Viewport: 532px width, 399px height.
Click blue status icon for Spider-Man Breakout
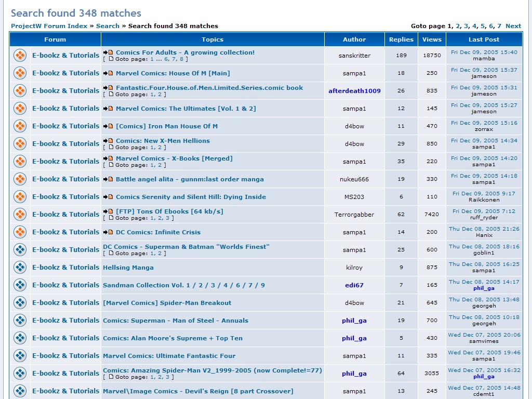click(x=20, y=302)
